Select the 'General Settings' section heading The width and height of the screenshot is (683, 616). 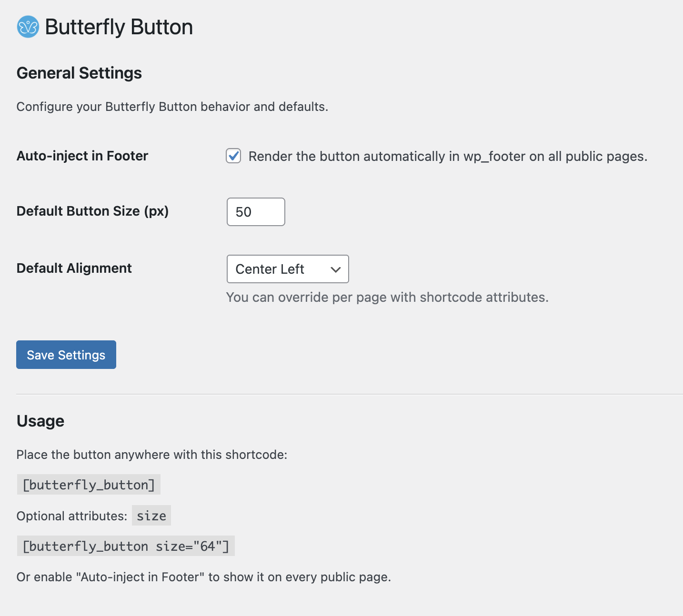click(x=79, y=73)
